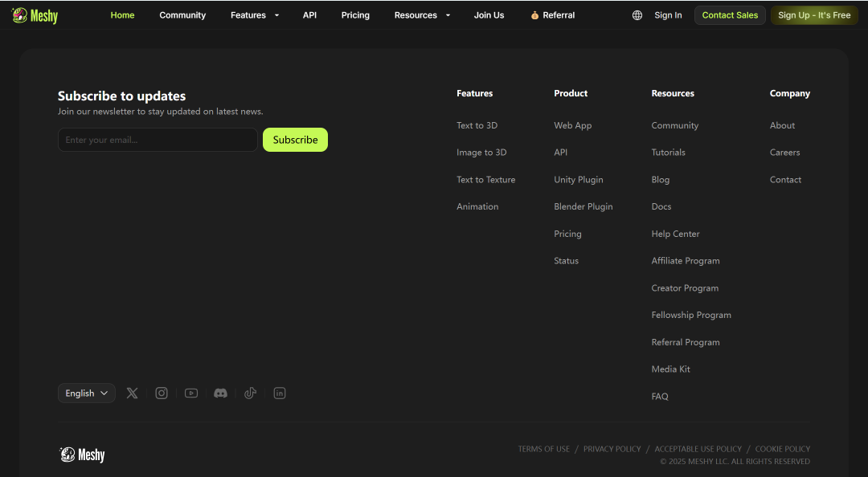Click the Contact Sales button
Screen dimensions: 868x477
pos(730,15)
